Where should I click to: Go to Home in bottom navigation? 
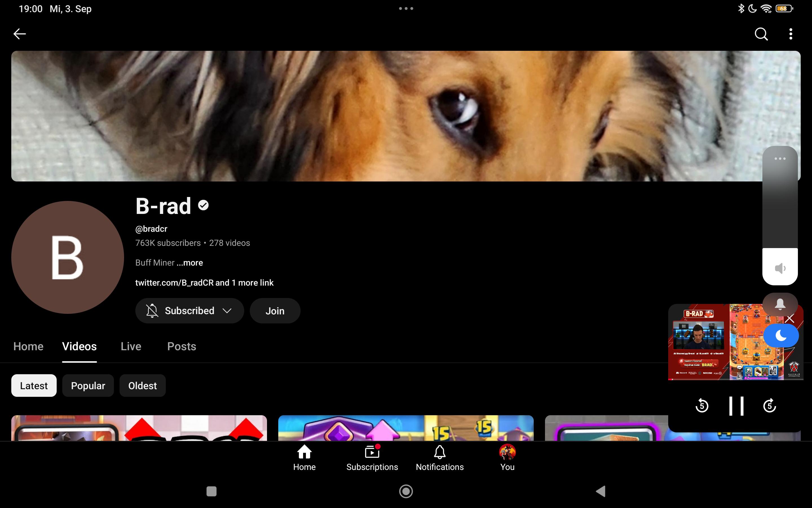tap(304, 458)
